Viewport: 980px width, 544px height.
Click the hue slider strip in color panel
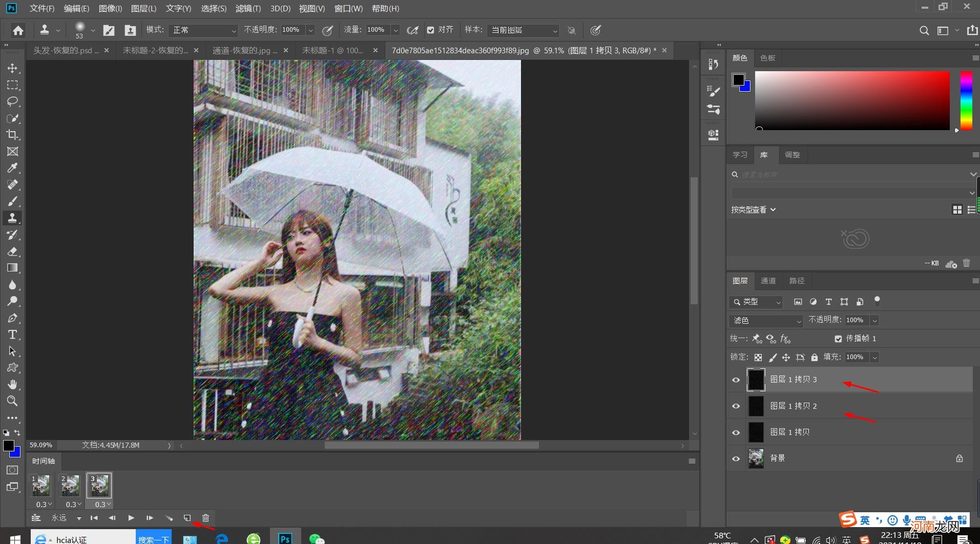[966, 100]
